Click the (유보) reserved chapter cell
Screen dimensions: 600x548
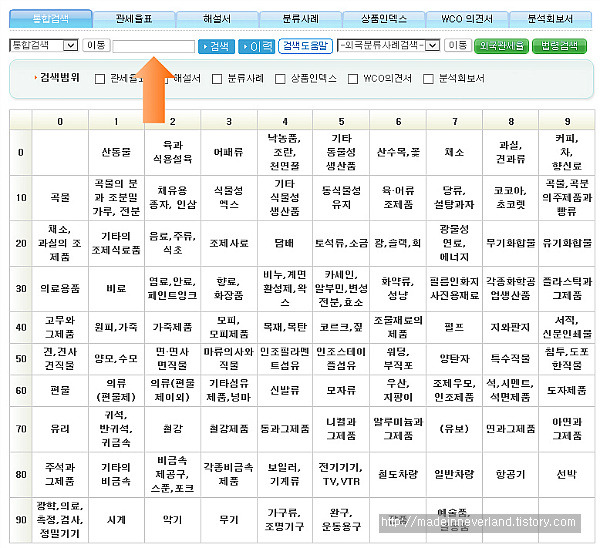coord(455,429)
